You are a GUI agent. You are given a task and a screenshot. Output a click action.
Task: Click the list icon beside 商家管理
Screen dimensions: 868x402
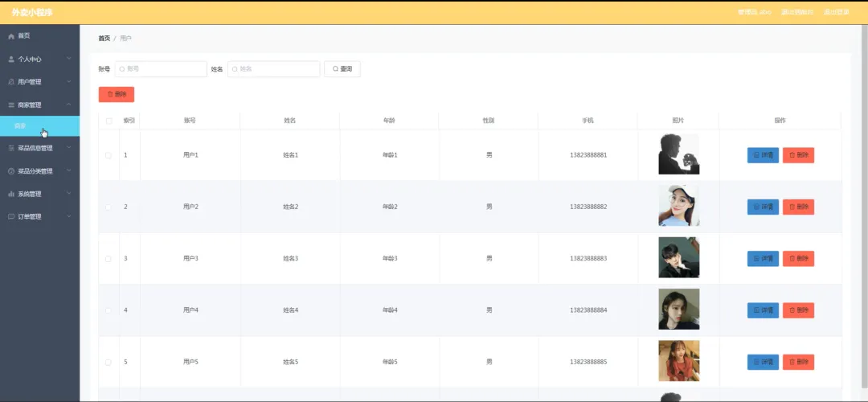pyautogui.click(x=11, y=105)
